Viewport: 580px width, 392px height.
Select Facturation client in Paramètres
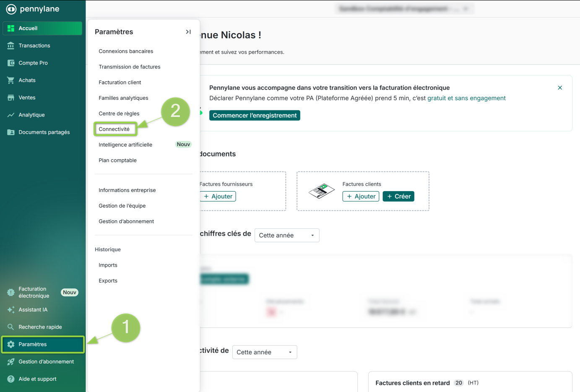(120, 82)
